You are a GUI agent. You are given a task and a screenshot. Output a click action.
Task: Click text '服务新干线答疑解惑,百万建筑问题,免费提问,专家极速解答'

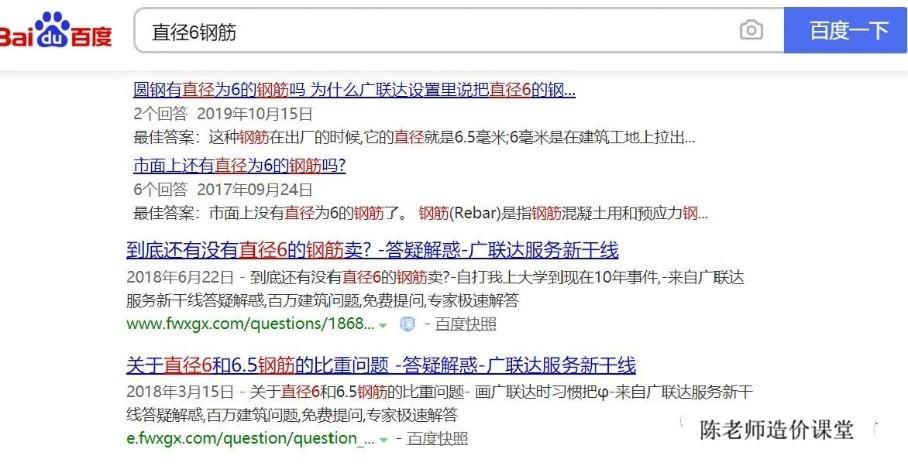322,300
